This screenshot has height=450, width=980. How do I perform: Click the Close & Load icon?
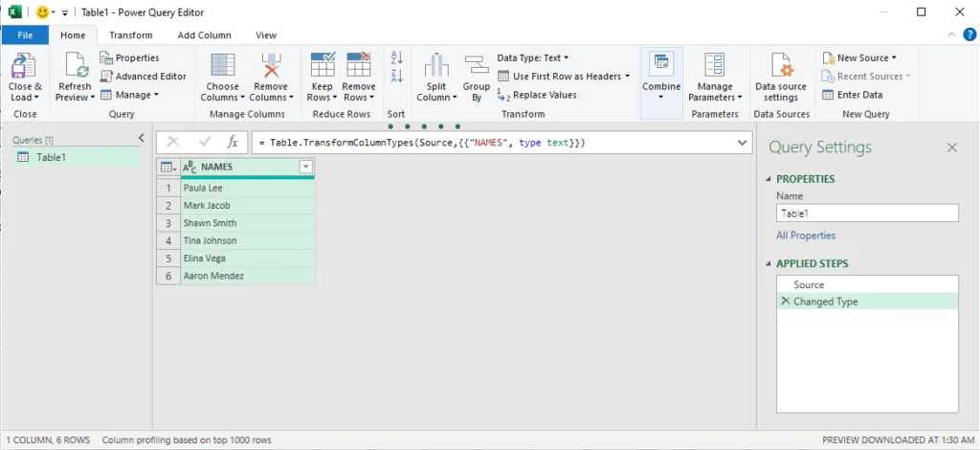coord(24,66)
